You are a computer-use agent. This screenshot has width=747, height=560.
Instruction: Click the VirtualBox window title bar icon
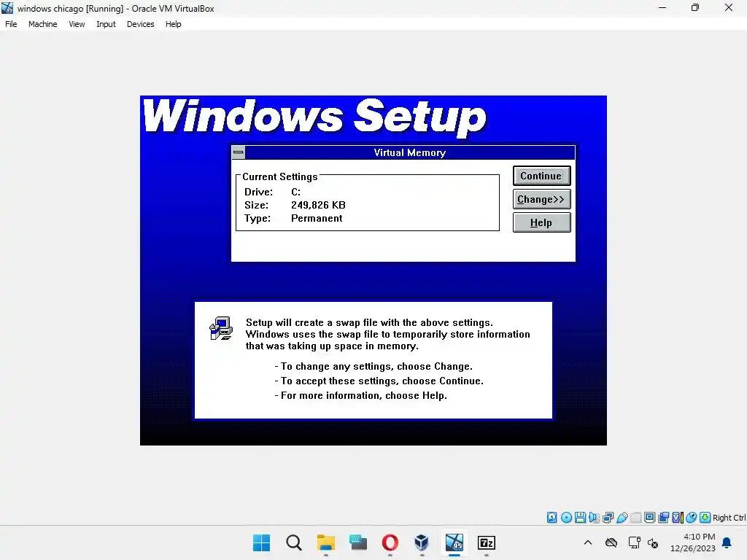(7, 8)
